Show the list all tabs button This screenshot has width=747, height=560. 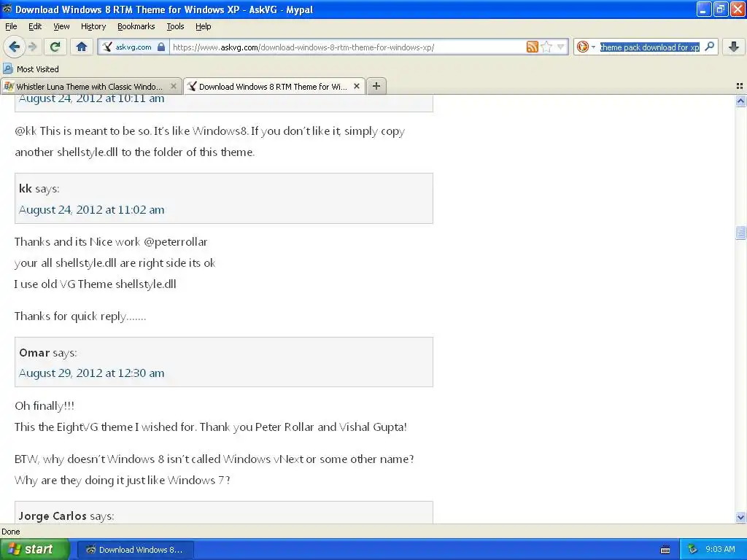coord(740,86)
